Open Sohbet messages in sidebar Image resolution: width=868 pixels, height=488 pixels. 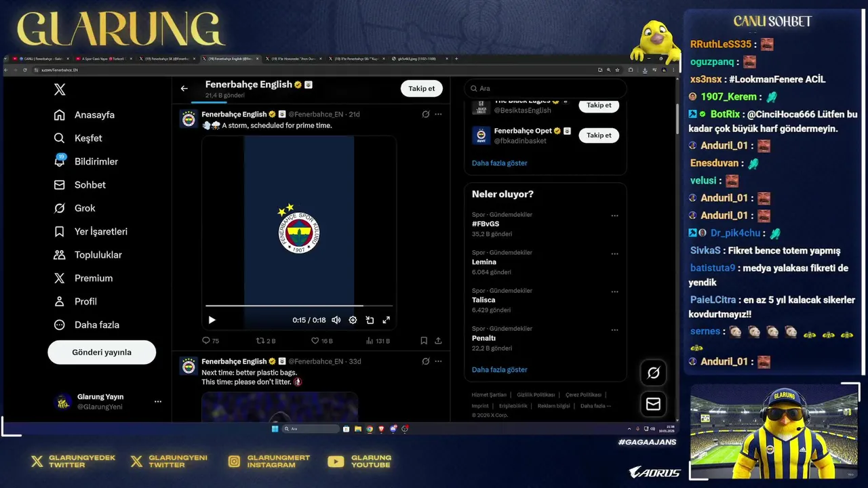[x=80, y=185]
